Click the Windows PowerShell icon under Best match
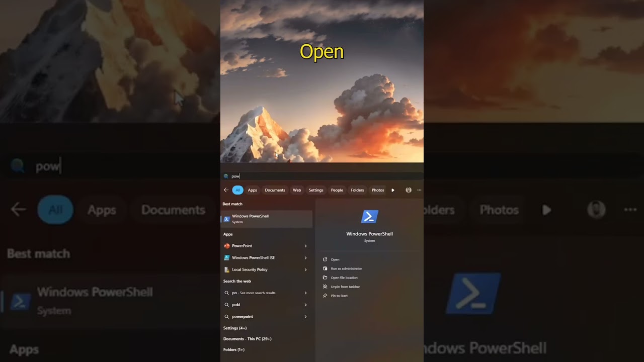 tap(227, 219)
